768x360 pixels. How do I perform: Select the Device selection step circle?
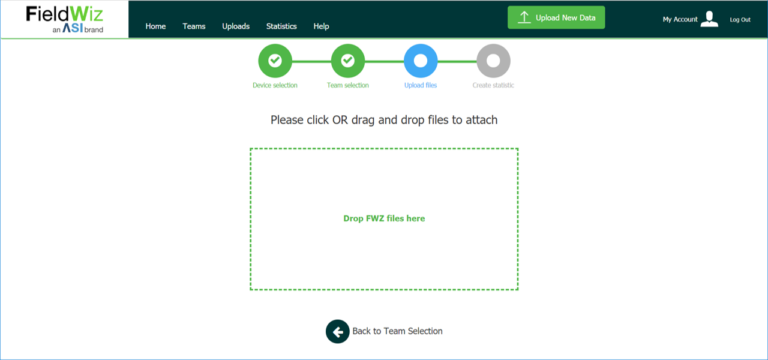click(x=275, y=61)
